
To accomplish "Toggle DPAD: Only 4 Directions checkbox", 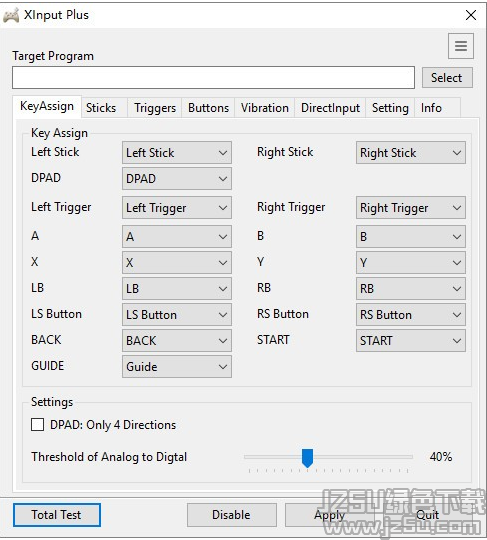I will [x=37, y=425].
